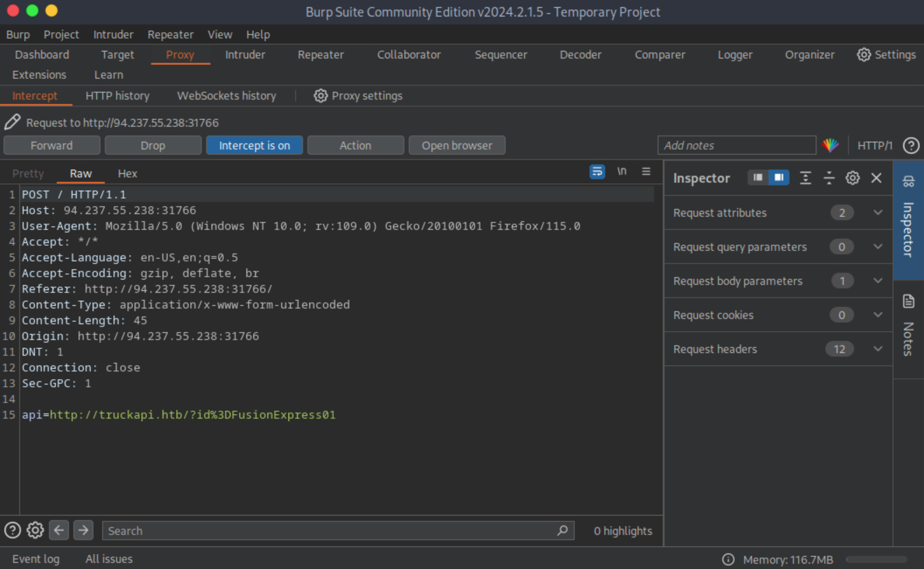Drop the intercepted request
Image resolution: width=924 pixels, height=569 pixels.
click(x=153, y=145)
